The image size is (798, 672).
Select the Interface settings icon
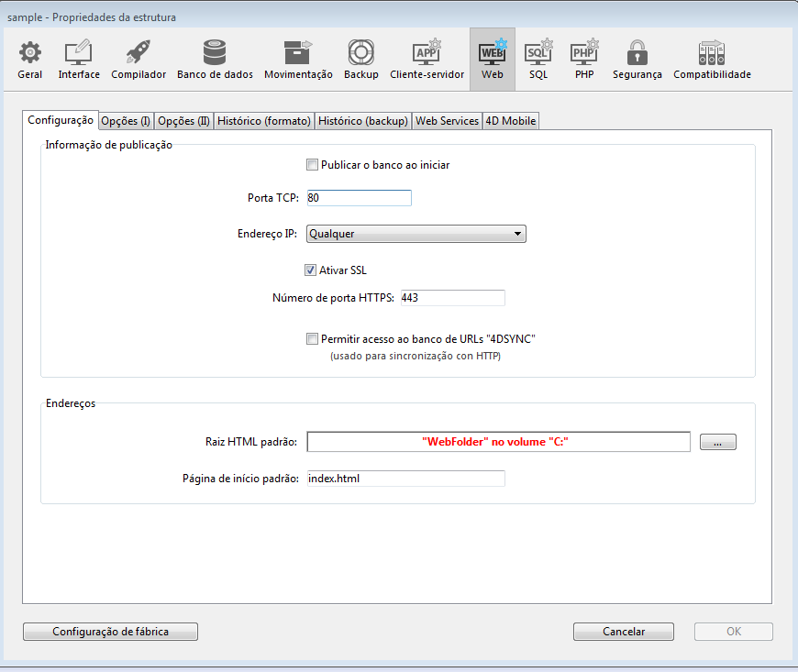pos(79,60)
